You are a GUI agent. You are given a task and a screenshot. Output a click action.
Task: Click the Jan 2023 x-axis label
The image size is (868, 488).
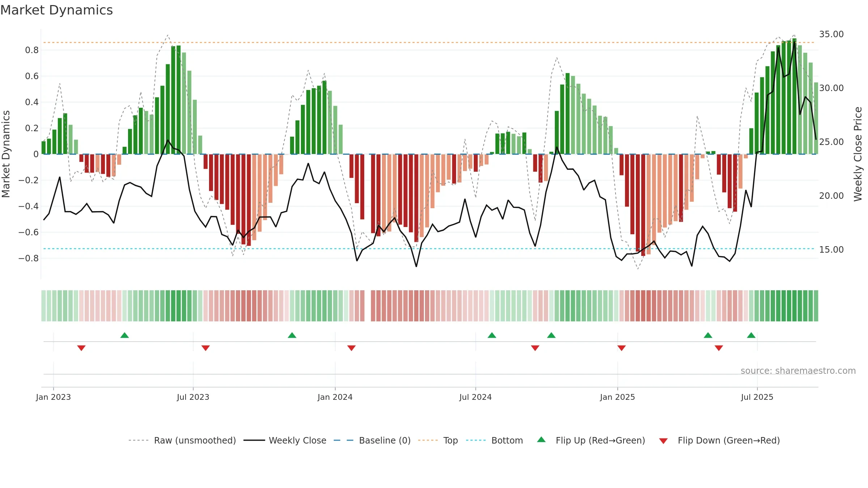tap(54, 397)
